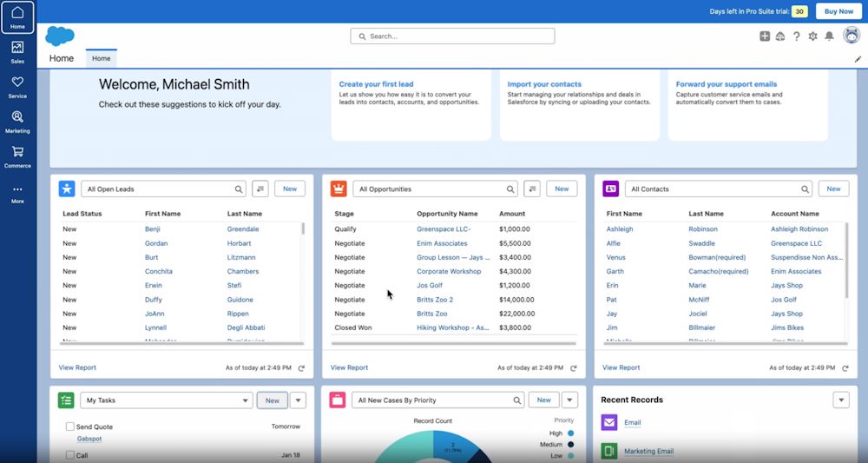
Task: Click the Leads card icon
Action: click(67, 189)
